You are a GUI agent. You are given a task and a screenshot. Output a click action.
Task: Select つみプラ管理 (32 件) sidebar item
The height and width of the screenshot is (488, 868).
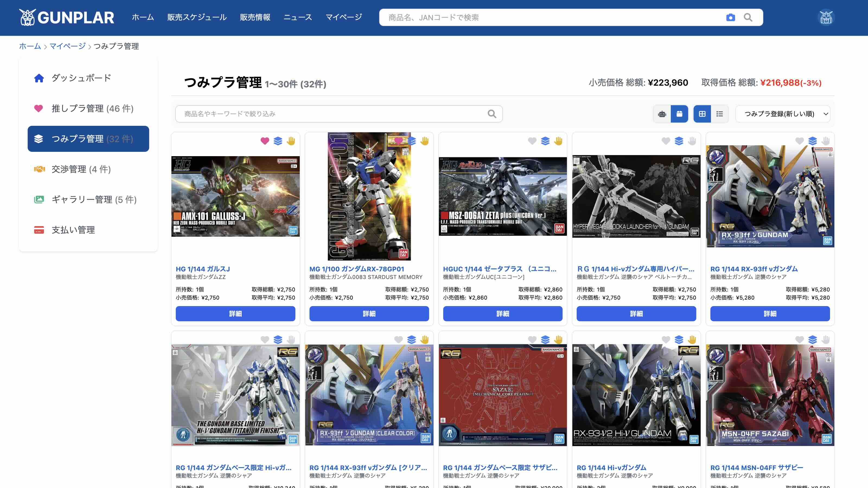point(88,139)
